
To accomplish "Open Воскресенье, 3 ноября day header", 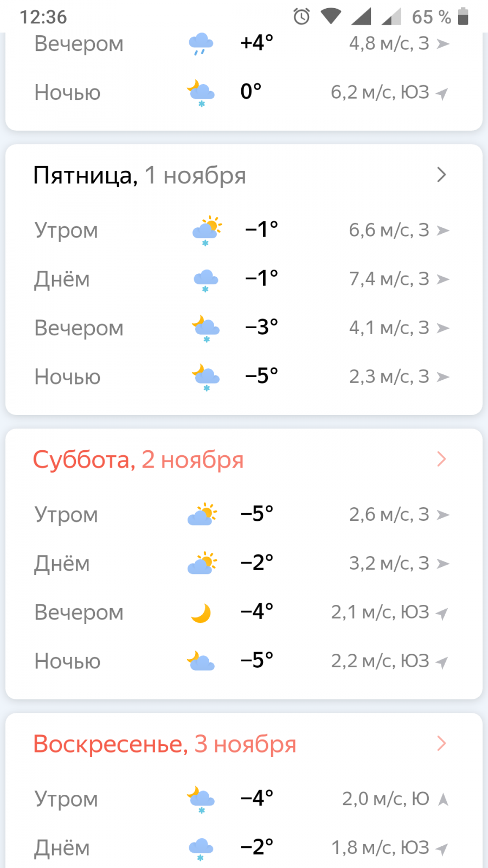I will tap(164, 744).
